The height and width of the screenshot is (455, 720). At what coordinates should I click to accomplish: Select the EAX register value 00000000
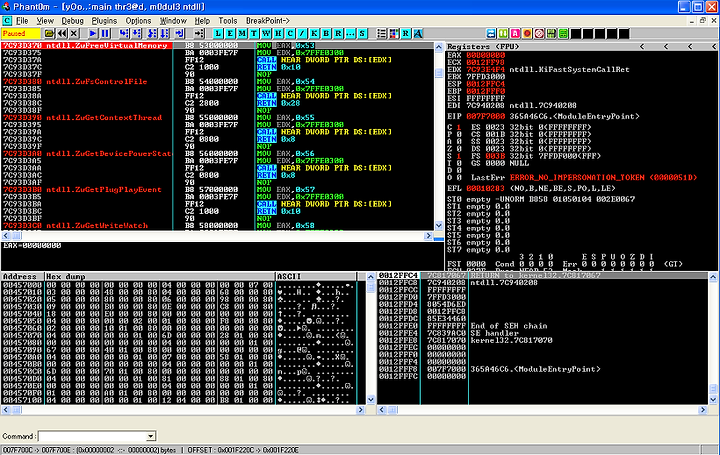(x=485, y=55)
